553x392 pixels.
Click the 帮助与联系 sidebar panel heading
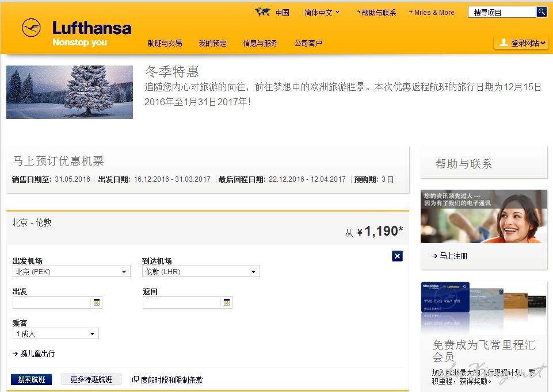pos(463,164)
